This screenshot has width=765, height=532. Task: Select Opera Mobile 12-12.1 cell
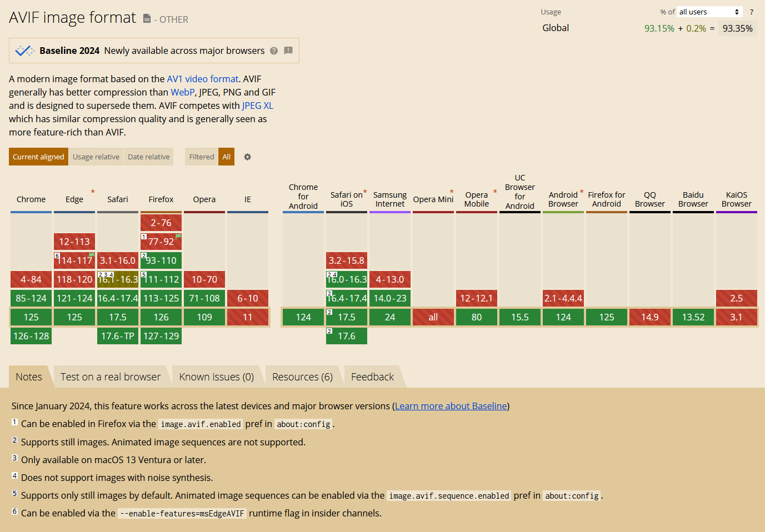coord(477,298)
